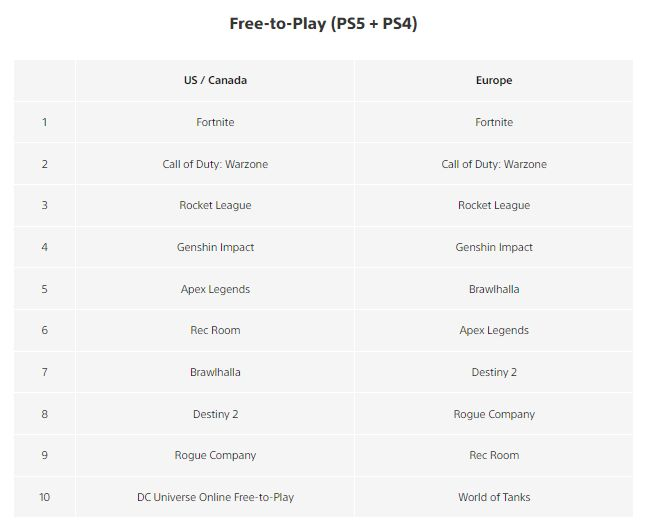The height and width of the screenshot is (525, 654).
Task: Click Genshin Impact in the US / Canada column
Action: 215,247
